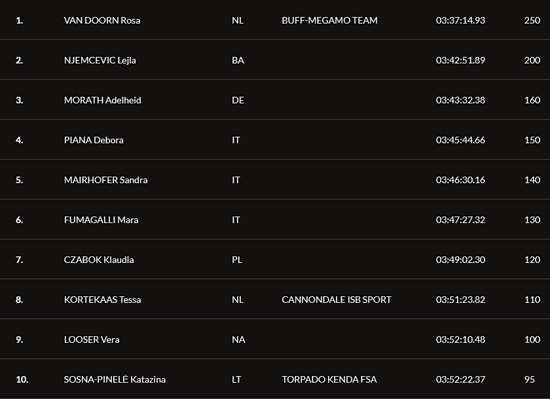The height and width of the screenshot is (399, 550).
Task: Click the TORPADO KENDA FSA team
Action: click(x=329, y=379)
